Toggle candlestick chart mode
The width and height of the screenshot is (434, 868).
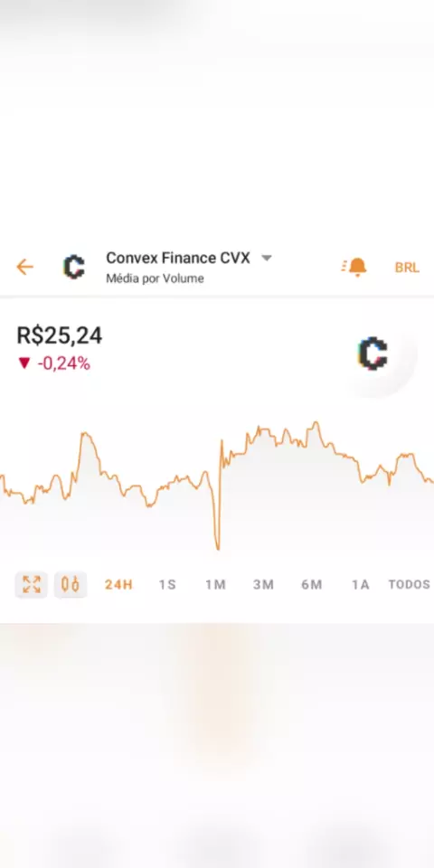click(71, 585)
